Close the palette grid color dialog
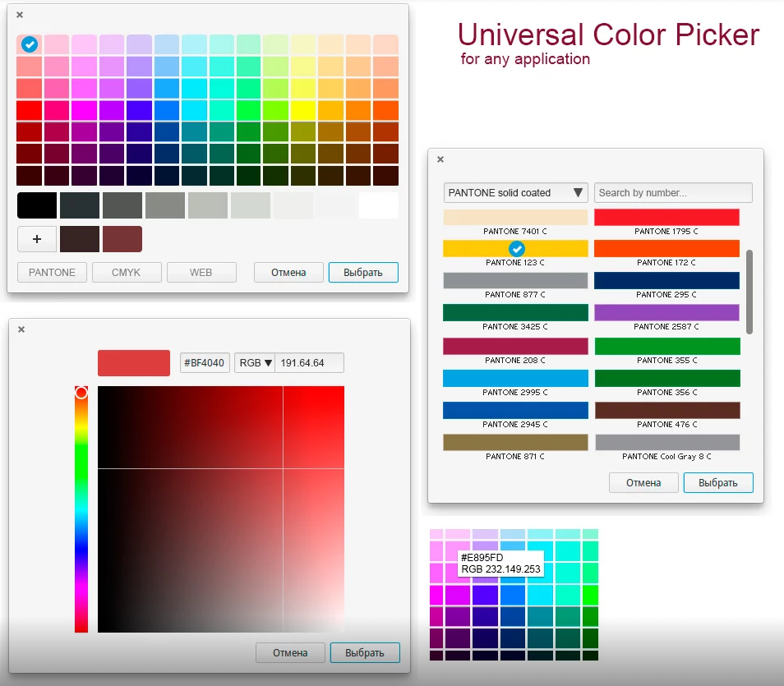The width and height of the screenshot is (784, 686). (20, 15)
